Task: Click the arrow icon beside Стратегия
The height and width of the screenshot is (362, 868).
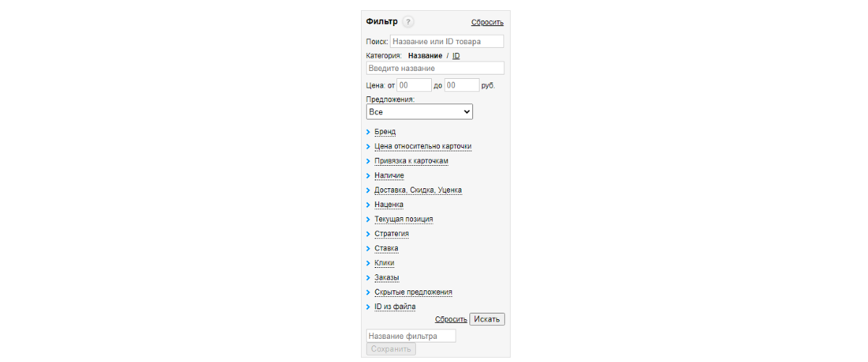Action: [368, 234]
